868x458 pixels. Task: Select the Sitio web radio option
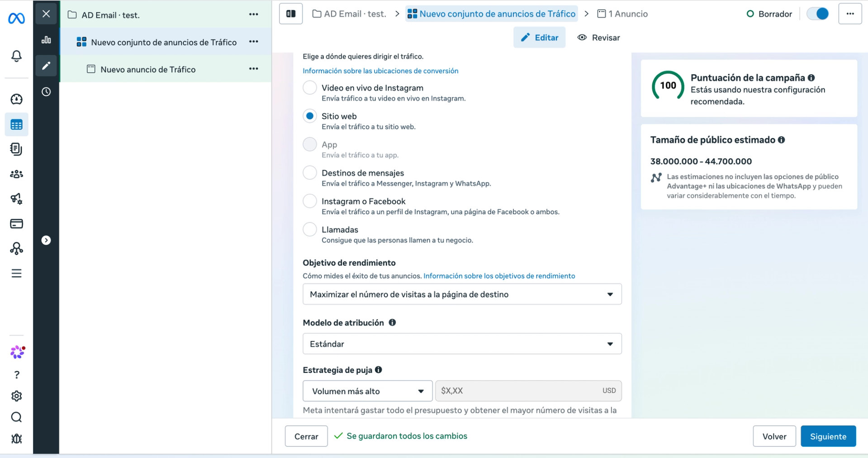pos(309,116)
